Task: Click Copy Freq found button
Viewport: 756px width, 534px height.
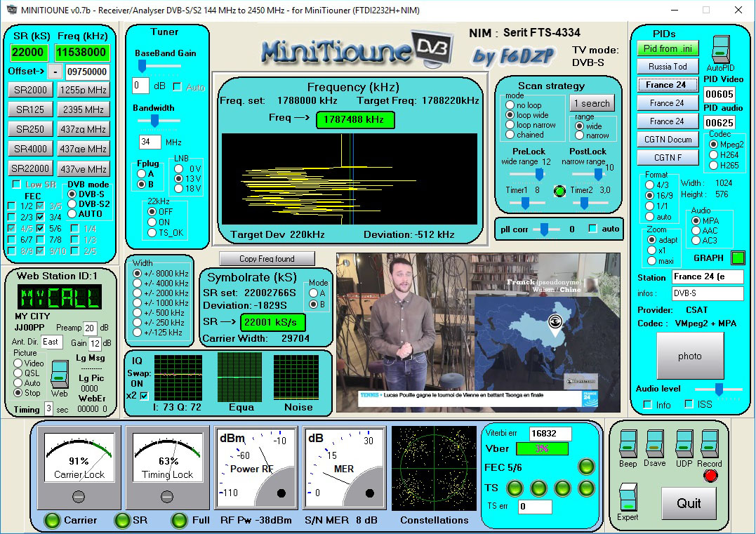Action: click(x=267, y=259)
